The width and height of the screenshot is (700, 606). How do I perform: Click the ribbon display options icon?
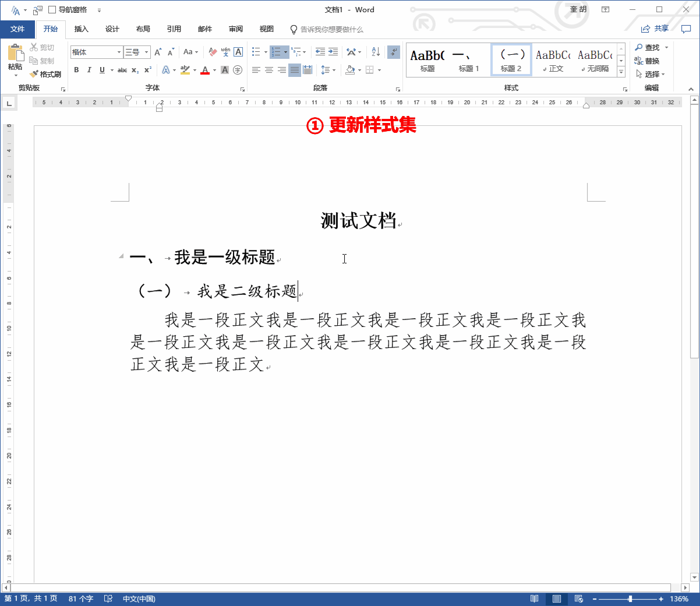(606, 9)
